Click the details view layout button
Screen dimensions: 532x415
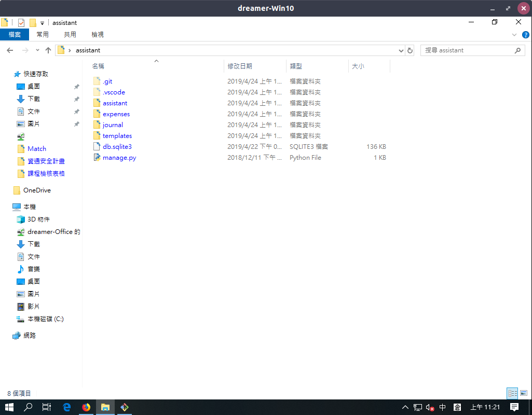click(512, 393)
